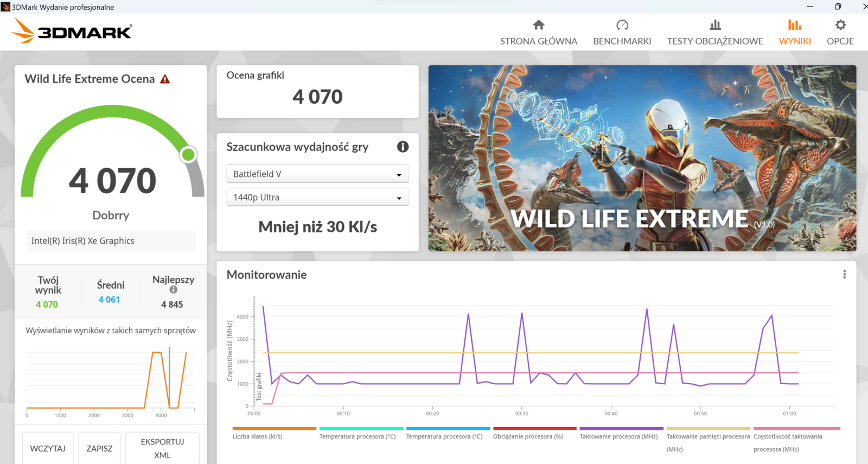Click the home icon for Strona Główna

click(538, 25)
